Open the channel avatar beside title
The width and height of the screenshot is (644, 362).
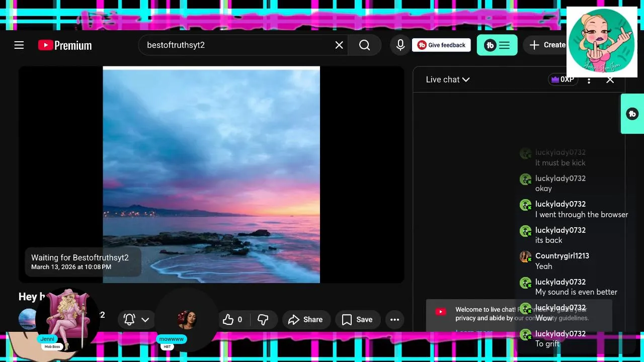[27, 319]
